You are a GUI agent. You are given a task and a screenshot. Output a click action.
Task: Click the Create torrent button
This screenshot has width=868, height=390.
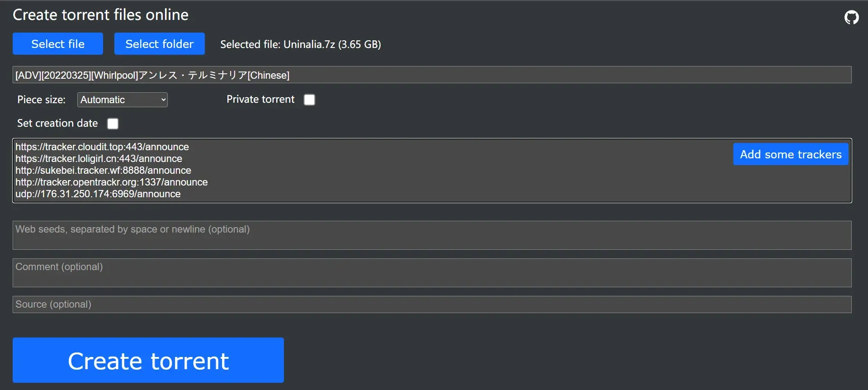[x=148, y=360]
